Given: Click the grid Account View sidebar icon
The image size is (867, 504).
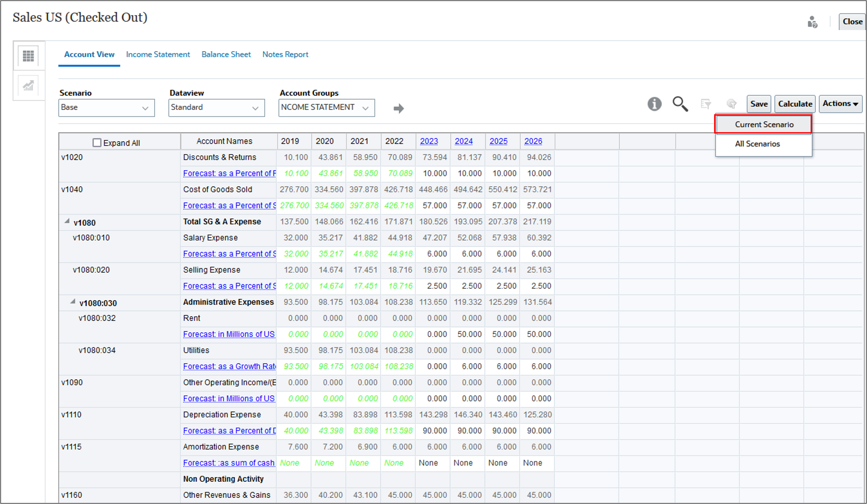Looking at the screenshot, I should [28, 56].
